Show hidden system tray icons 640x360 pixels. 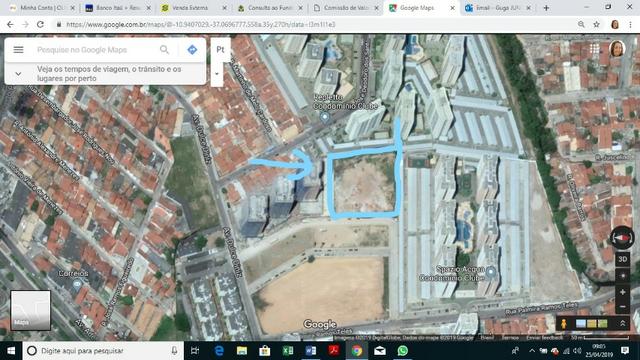(x=532, y=351)
